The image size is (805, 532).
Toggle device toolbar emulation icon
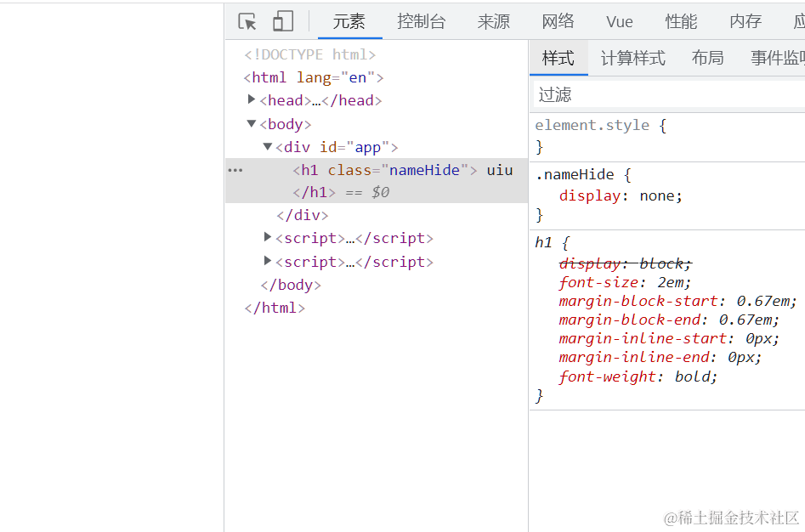pos(283,21)
